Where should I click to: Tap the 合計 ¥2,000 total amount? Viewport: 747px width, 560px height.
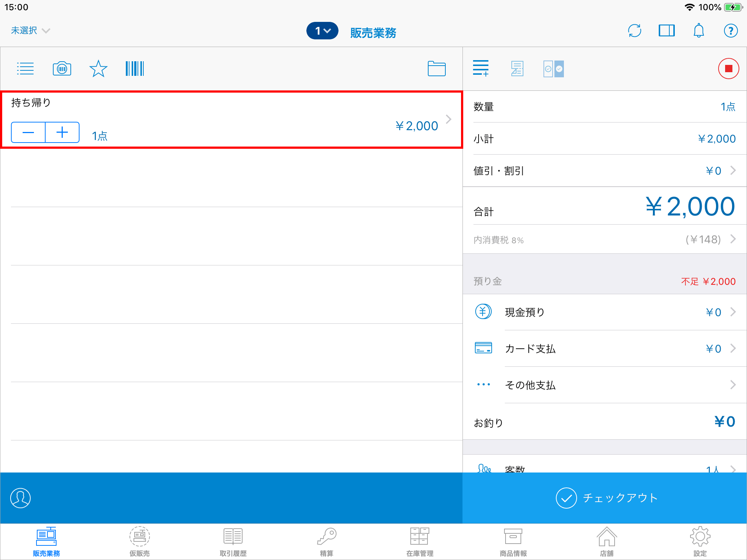(x=690, y=206)
